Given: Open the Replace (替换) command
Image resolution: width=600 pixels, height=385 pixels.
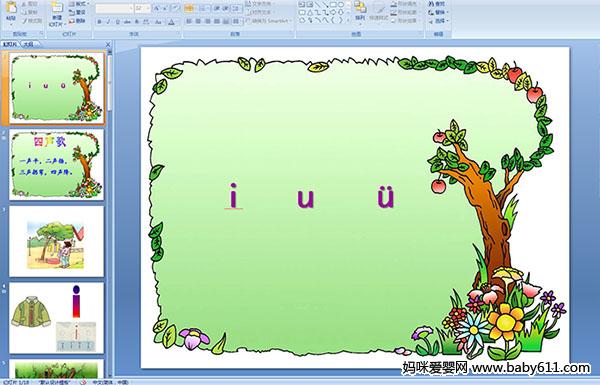Looking at the screenshot, I should 438,12.
